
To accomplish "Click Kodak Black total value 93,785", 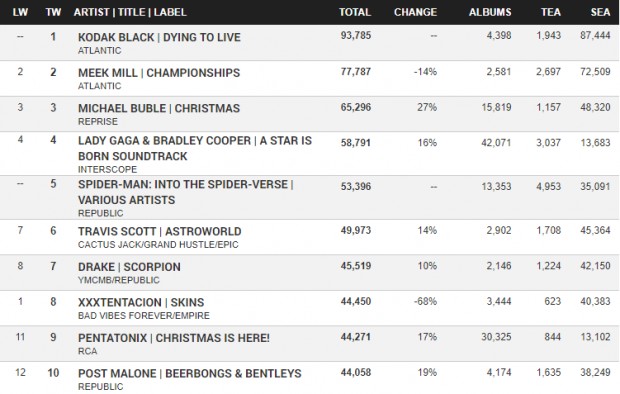I will 356,36.
